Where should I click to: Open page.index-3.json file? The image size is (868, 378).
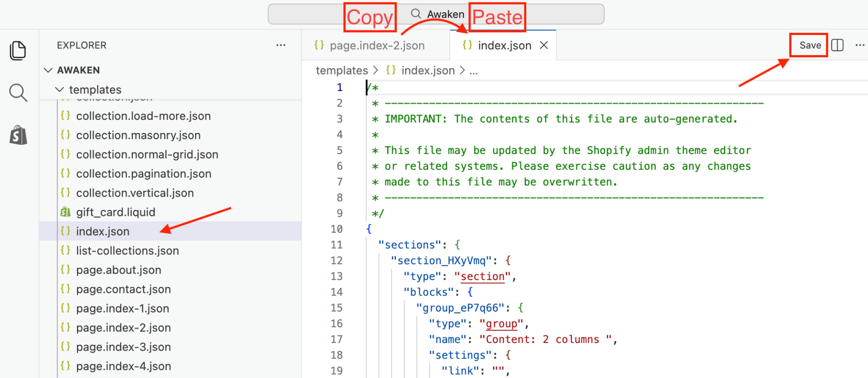click(123, 347)
